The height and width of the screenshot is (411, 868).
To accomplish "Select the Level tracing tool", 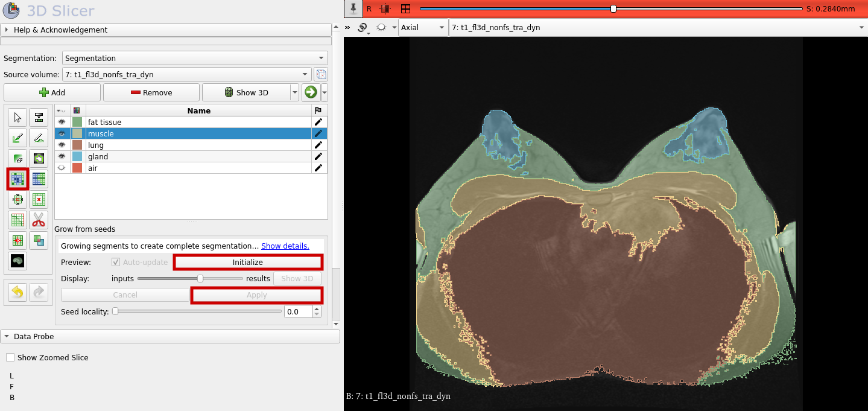I will 39,158.
